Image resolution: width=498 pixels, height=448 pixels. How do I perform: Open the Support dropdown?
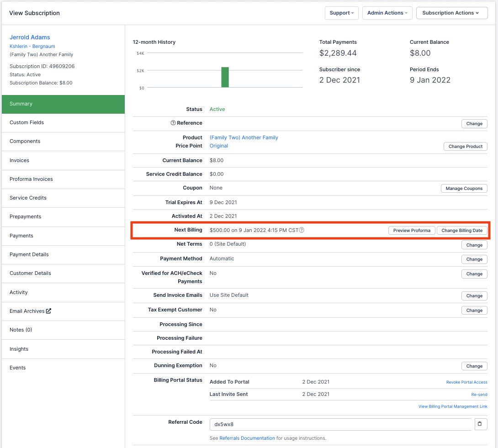point(341,13)
